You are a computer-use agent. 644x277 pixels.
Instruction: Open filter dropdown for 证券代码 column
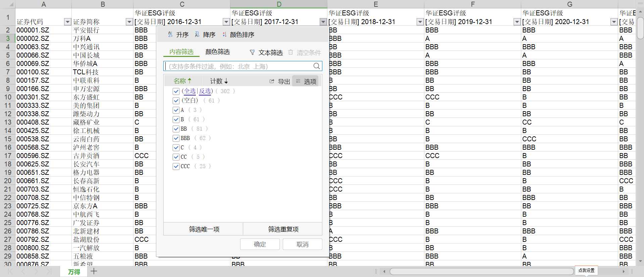pos(67,22)
